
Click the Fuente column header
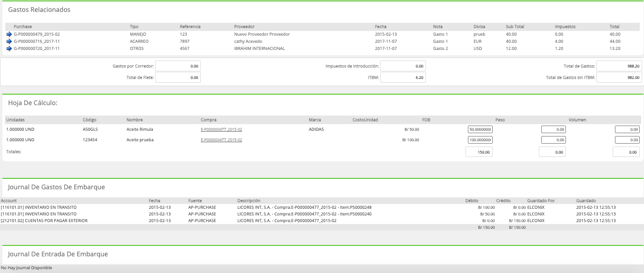[195, 201]
